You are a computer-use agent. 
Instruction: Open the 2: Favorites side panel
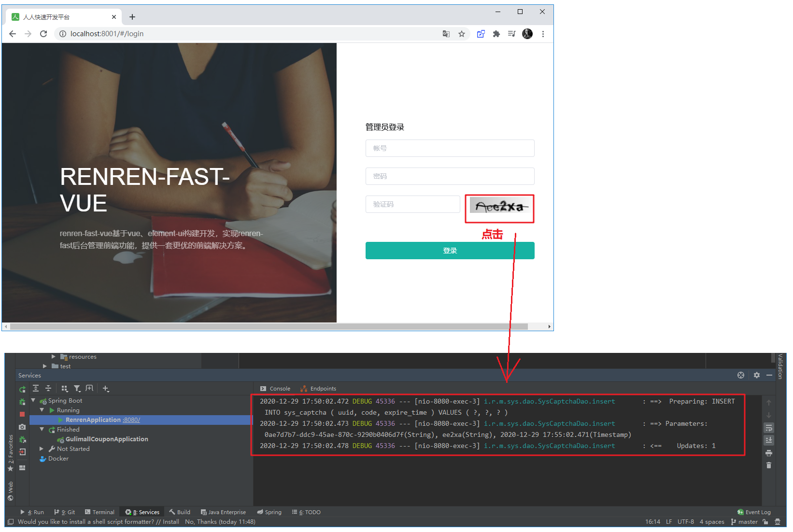pos(11,453)
